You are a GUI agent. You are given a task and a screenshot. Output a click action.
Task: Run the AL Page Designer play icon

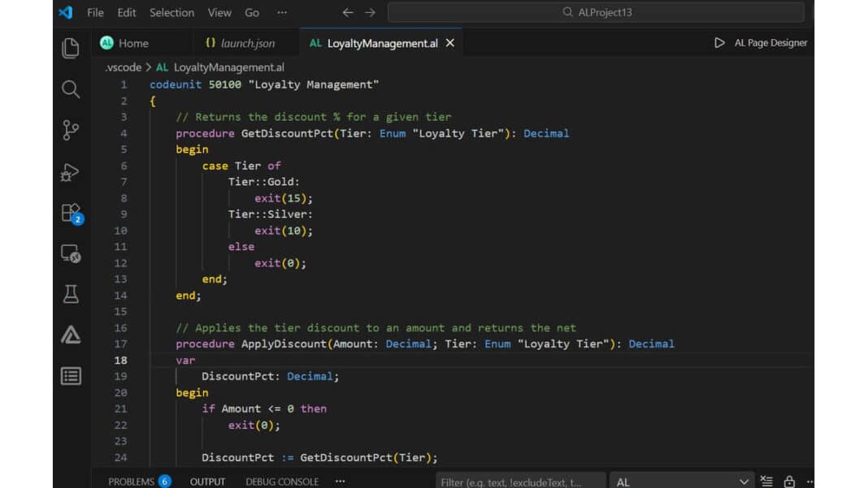pyautogui.click(x=719, y=42)
